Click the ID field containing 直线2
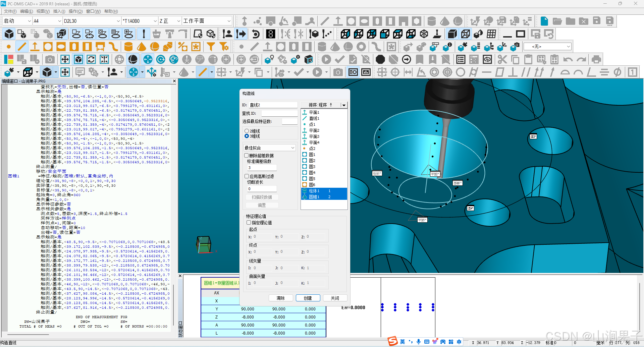 point(273,105)
